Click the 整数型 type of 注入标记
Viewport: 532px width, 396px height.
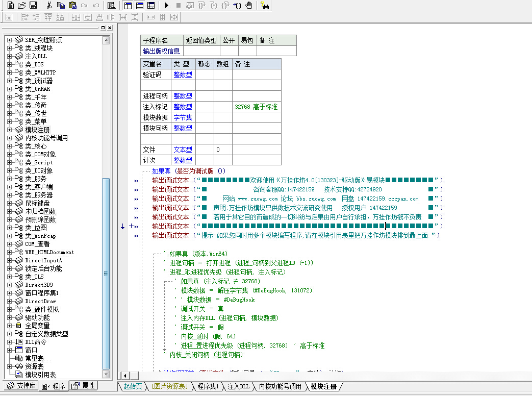tap(183, 107)
